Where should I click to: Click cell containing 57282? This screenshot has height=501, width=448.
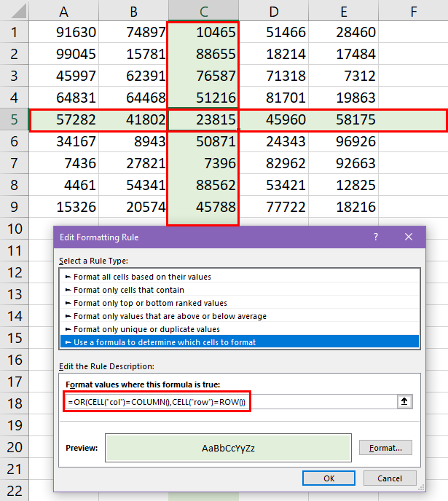click(x=64, y=119)
